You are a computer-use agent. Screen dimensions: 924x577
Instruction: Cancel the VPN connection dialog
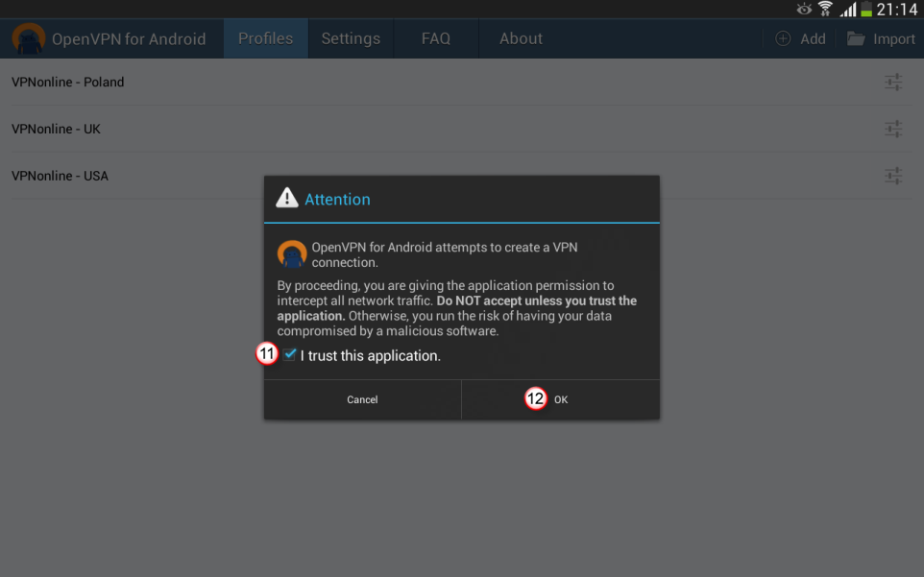pos(362,399)
